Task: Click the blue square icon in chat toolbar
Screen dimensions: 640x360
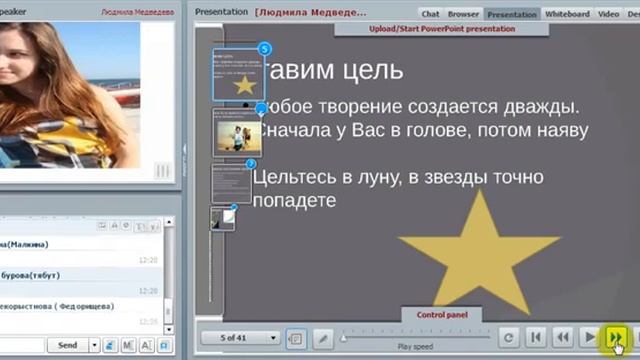Action: pyautogui.click(x=164, y=345)
